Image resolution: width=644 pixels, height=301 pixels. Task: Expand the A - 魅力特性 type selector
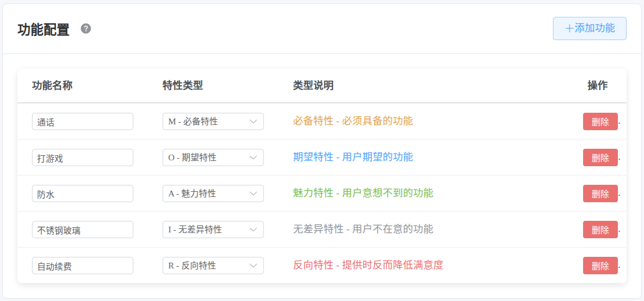(213, 193)
